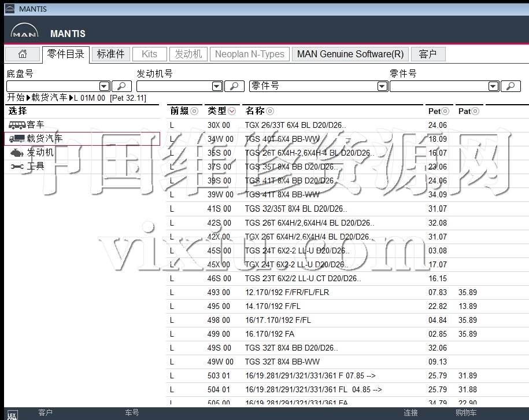This screenshot has height=420, width=529.
Task: Select the tools (工具) wrench icon
Action: click(16, 167)
